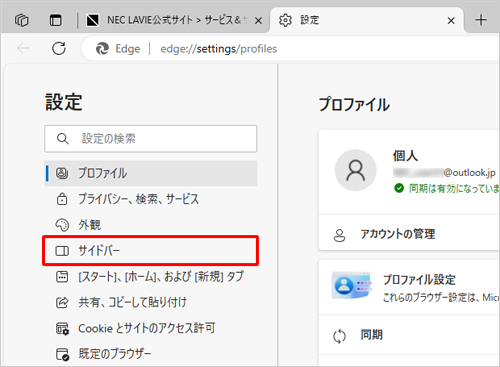Open [スタート]、[ホーム]、および [新規] タブ settings
Screen dimensions: 500x367
151,277
